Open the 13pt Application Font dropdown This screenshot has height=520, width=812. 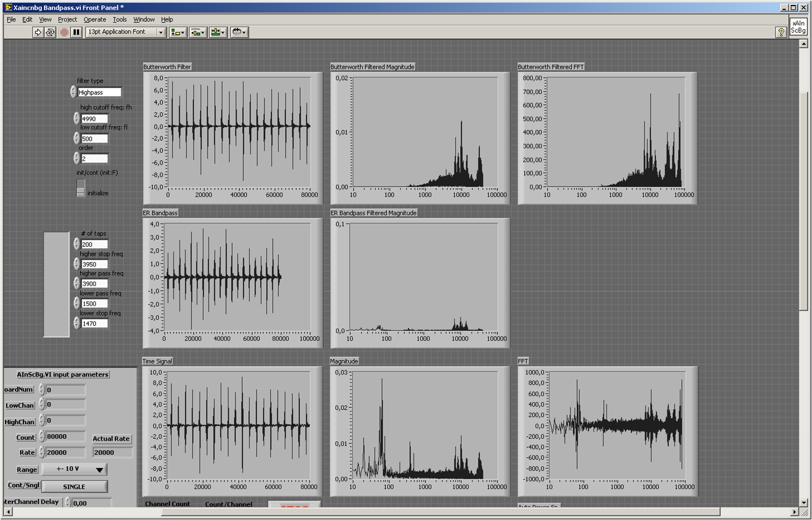[126, 32]
